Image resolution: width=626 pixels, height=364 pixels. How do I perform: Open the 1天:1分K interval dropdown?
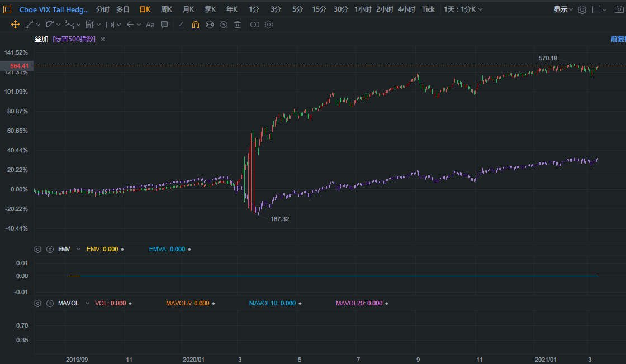point(463,9)
